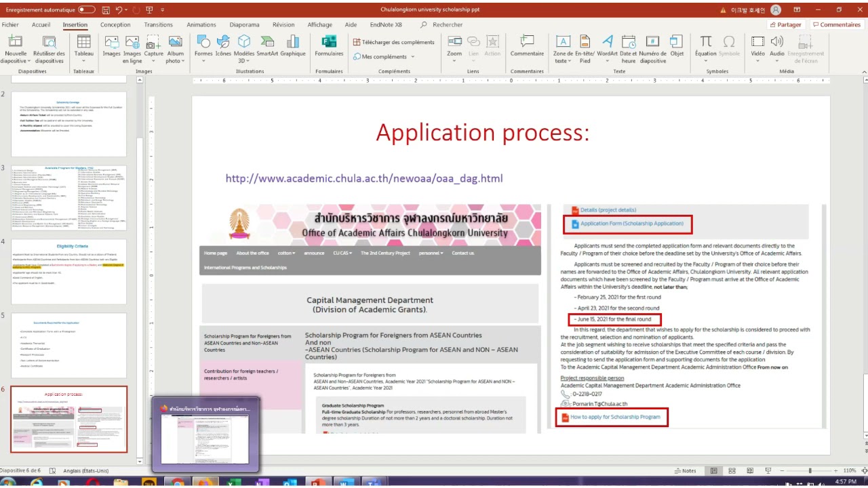Switch to Normal view in status bar
The width and height of the screenshot is (868, 488).
point(713,470)
